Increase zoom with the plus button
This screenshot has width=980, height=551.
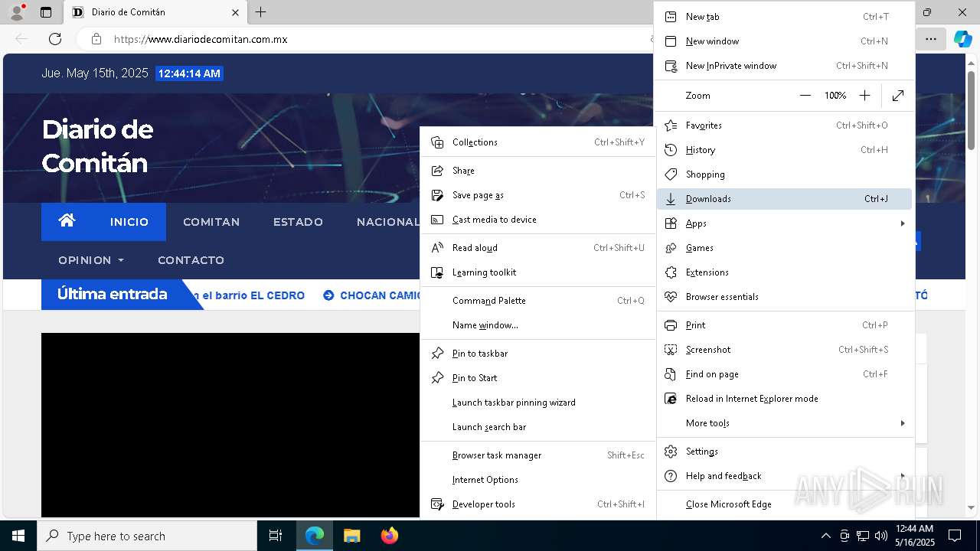point(864,96)
